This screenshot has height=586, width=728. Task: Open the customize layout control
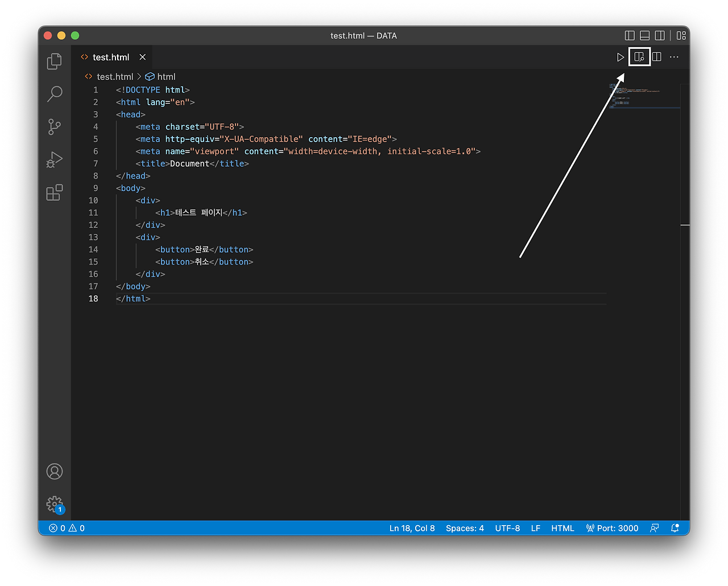[681, 35]
